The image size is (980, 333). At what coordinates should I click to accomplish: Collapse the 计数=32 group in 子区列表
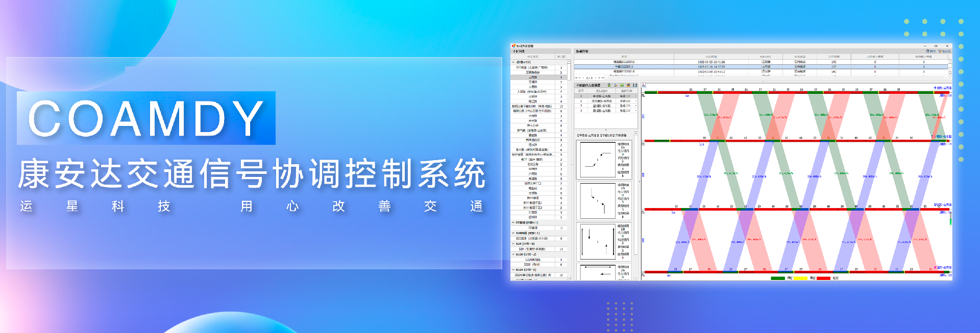[x=513, y=62]
